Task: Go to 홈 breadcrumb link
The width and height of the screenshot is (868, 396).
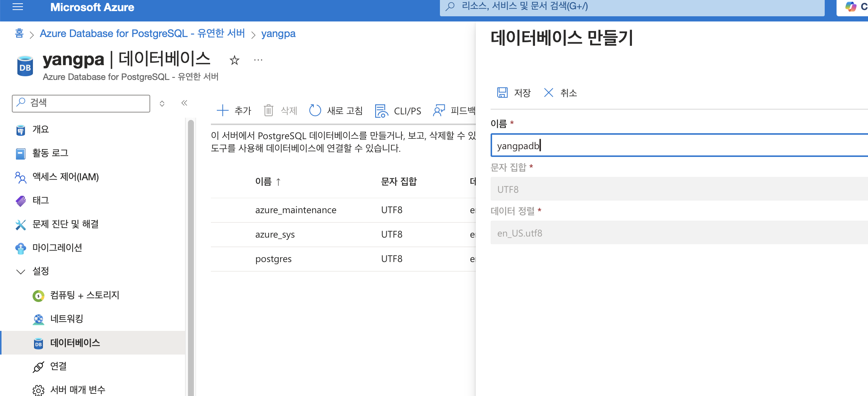Action: pyautogui.click(x=19, y=33)
